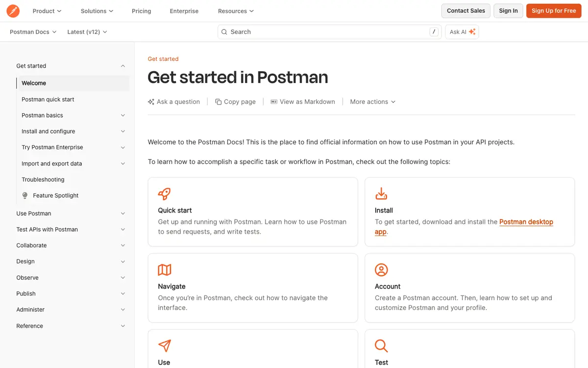This screenshot has height=368, width=588.
Task: Expand the Reference section chevron
Action: [x=123, y=326]
